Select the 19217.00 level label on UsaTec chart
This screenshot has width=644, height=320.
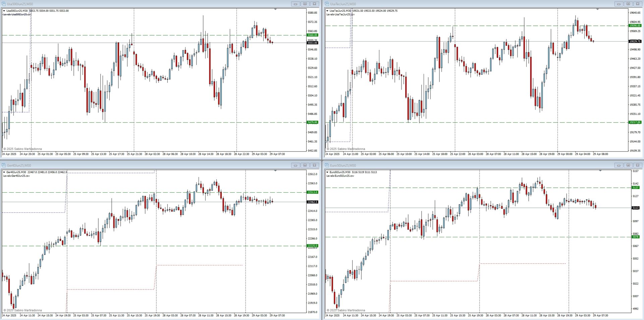[x=635, y=122]
